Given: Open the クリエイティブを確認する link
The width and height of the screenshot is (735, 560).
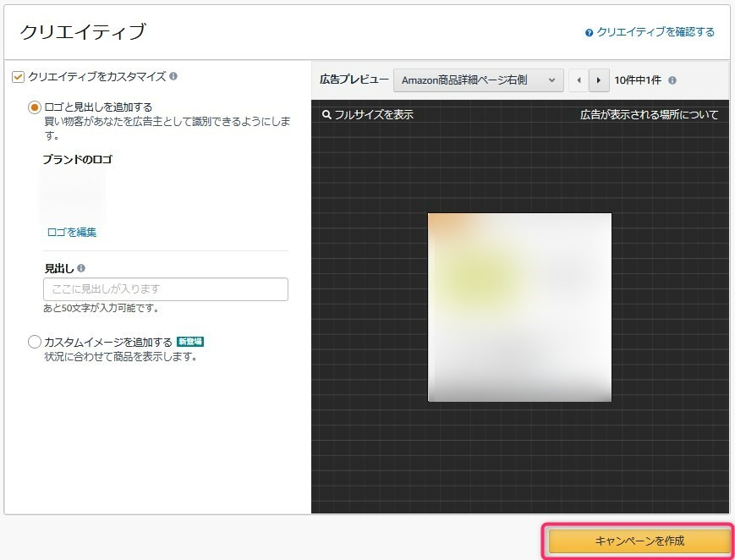Looking at the screenshot, I should [655, 32].
